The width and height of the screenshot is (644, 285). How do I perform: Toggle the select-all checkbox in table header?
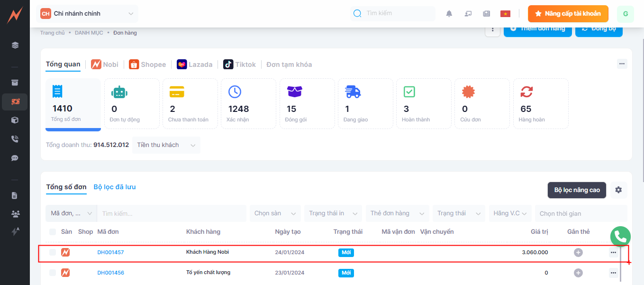pyautogui.click(x=53, y=232)
